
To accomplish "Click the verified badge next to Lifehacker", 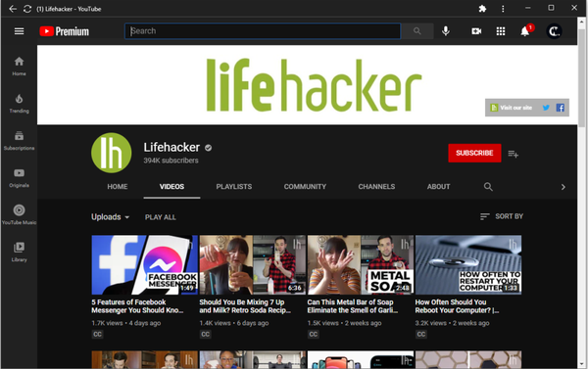I will (x=208, y=148).
